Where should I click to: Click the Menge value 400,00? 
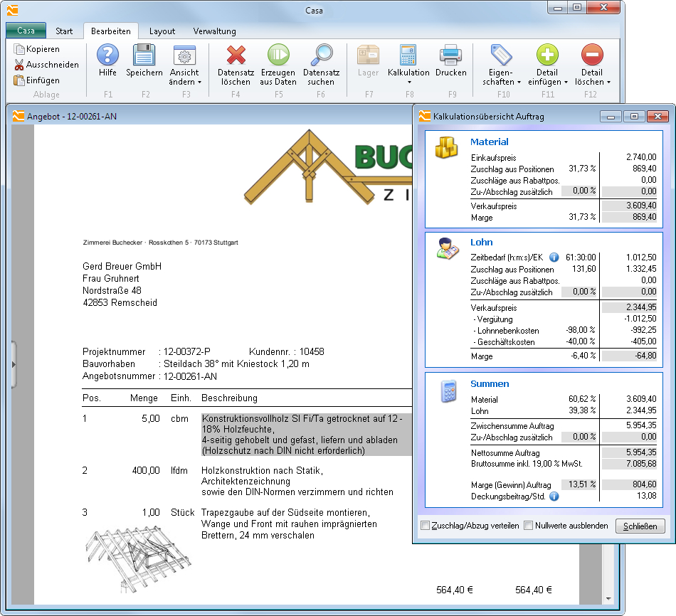coord(146,471)
